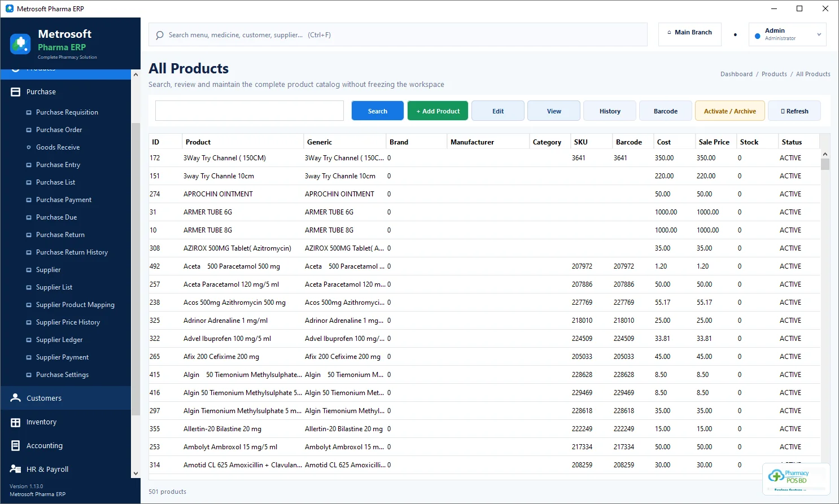Screen dimensions: 839x504
Task: Click the Pharmacy POS BD badge icon
Action: click(x=796, y=479)
